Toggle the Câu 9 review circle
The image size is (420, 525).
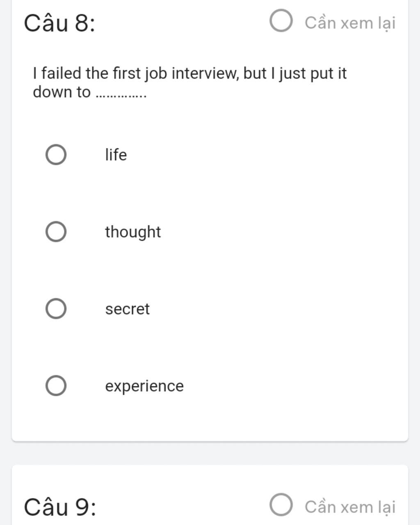pos(281,504)
